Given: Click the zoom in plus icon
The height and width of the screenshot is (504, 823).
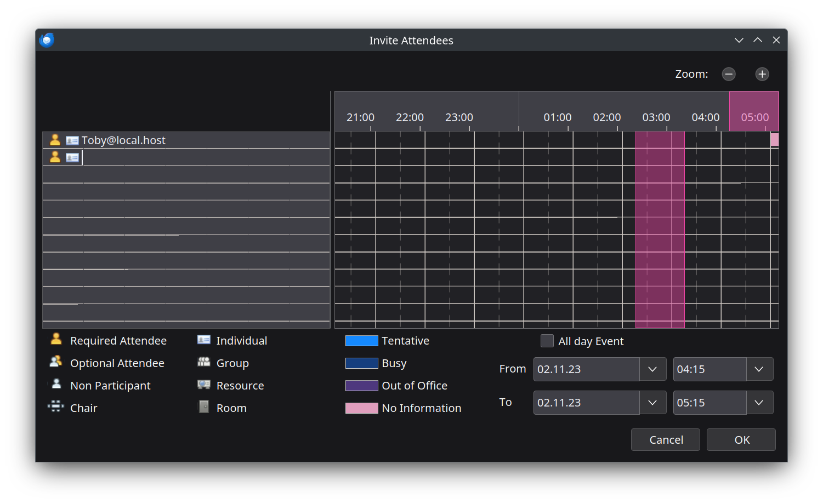Looking at the screenshot, I should click(762, 74).
